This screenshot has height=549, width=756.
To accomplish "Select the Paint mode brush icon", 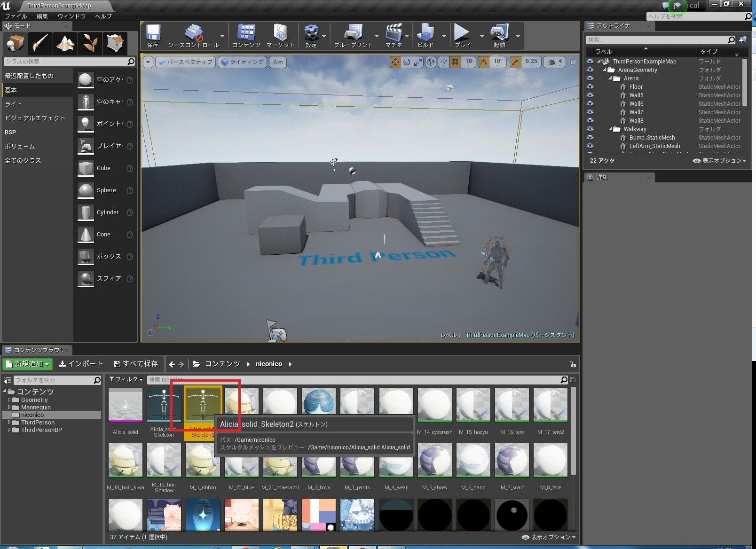I will tap(40, 43).
